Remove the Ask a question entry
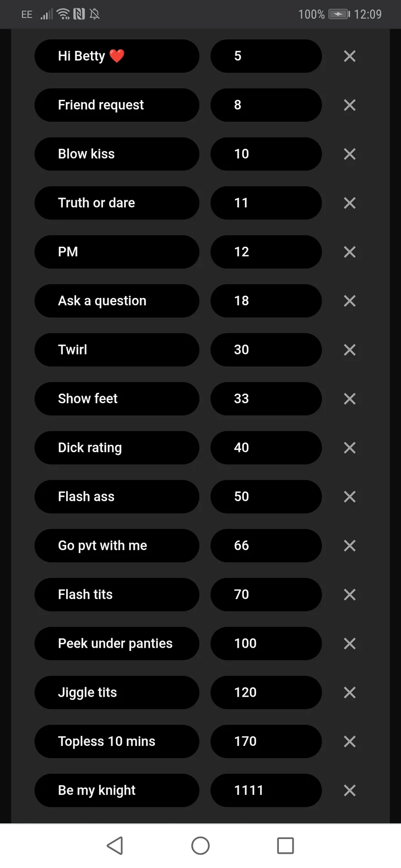401x868 pixels. (349, 301)
